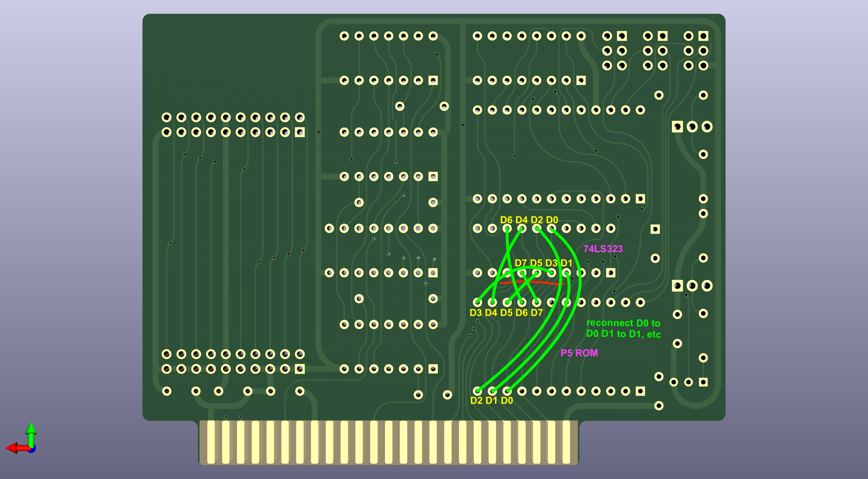
Task: Click the magenta 74LS323 label
Action: coord(603,249)
